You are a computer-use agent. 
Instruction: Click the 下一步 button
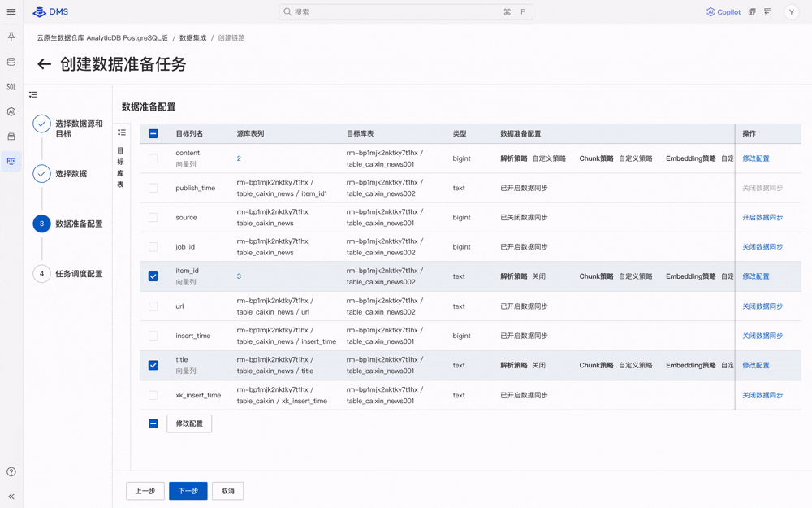coord(188,491)
